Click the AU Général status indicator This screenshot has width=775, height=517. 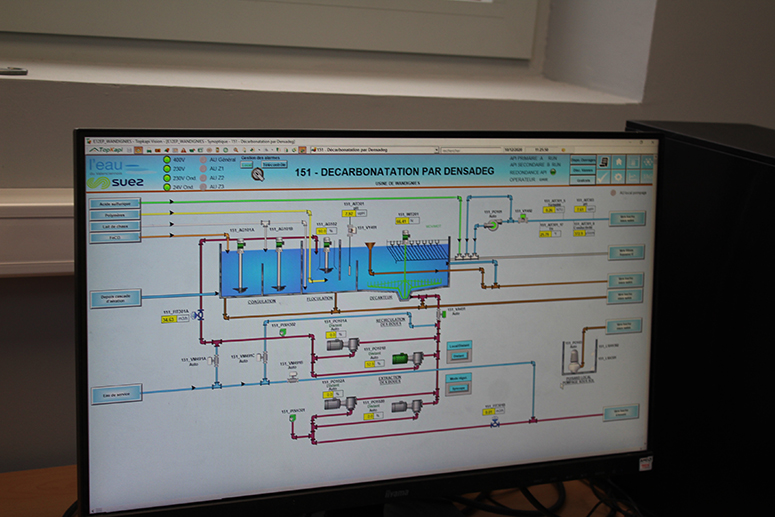203,160
